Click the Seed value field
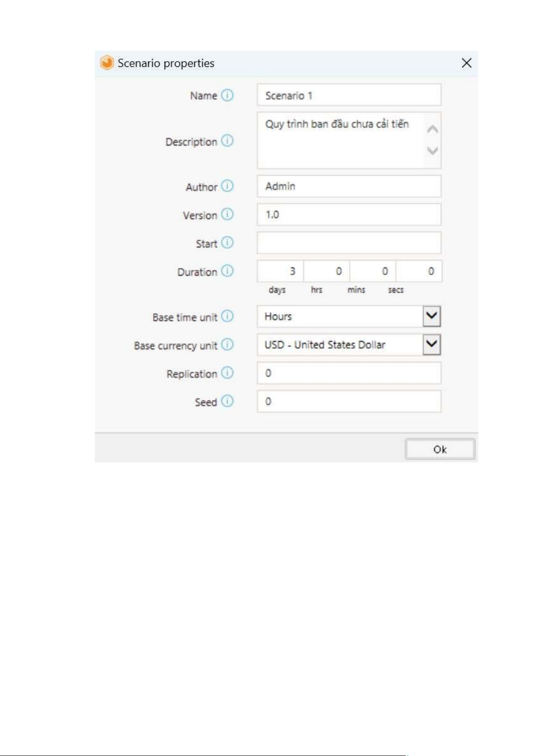 349,401
